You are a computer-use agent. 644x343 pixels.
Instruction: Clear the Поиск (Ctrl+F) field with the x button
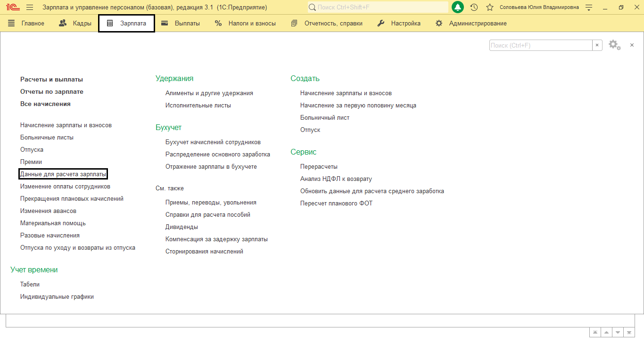(x=597, y=45)
